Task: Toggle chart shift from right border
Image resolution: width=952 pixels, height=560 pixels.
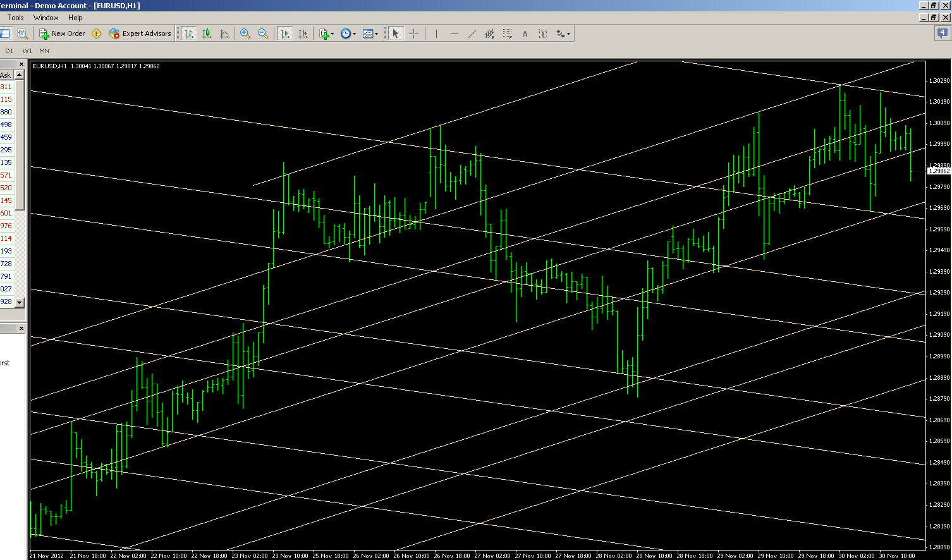Action: [303, 33]
